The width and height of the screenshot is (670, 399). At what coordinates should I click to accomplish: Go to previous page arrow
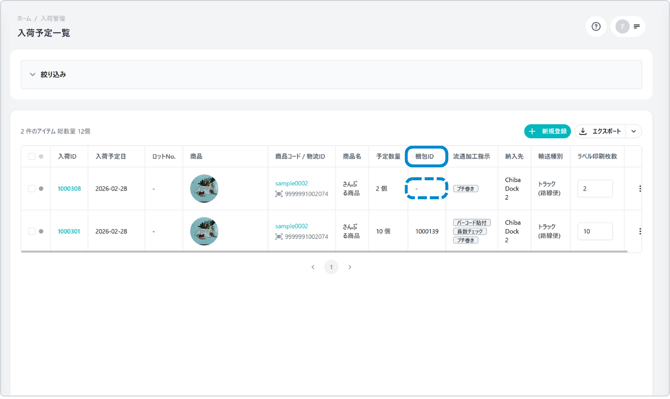pyautogui.click(x=313, y=267)
